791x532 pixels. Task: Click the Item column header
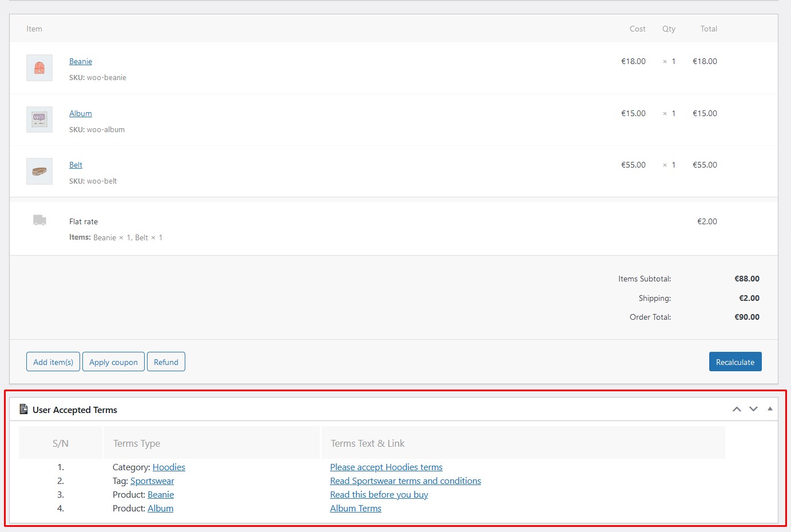[34, 29]
